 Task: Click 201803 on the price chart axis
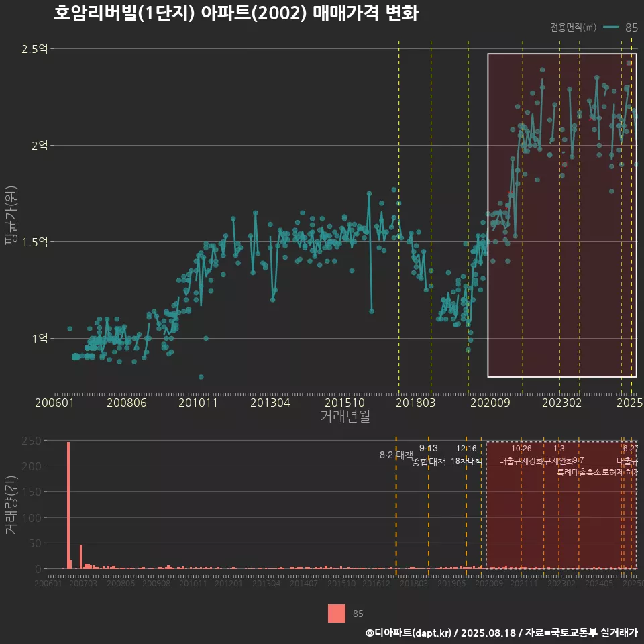click(416, 402)
